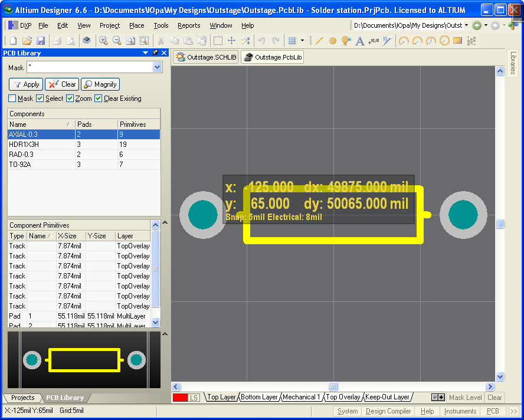Click the Place Pad tool icon
Viewport: 524px width, 420px height.
click(x=332, y=41)
